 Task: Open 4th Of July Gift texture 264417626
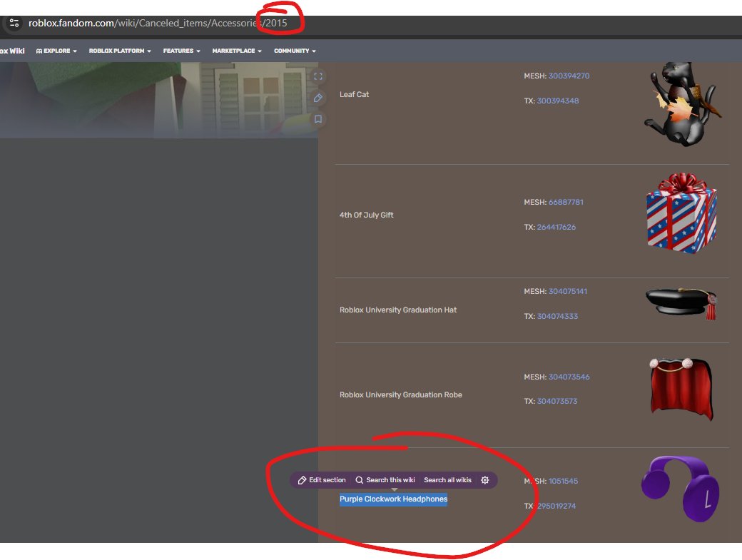556,227
